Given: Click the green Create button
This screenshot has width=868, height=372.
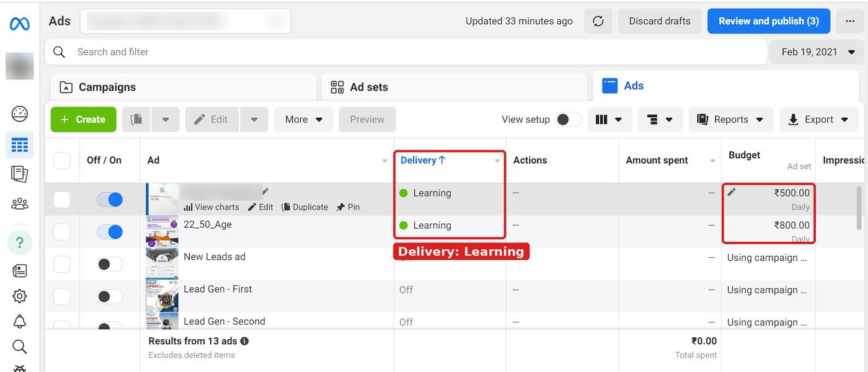Looking at the screenshot, I should [84, 120].
